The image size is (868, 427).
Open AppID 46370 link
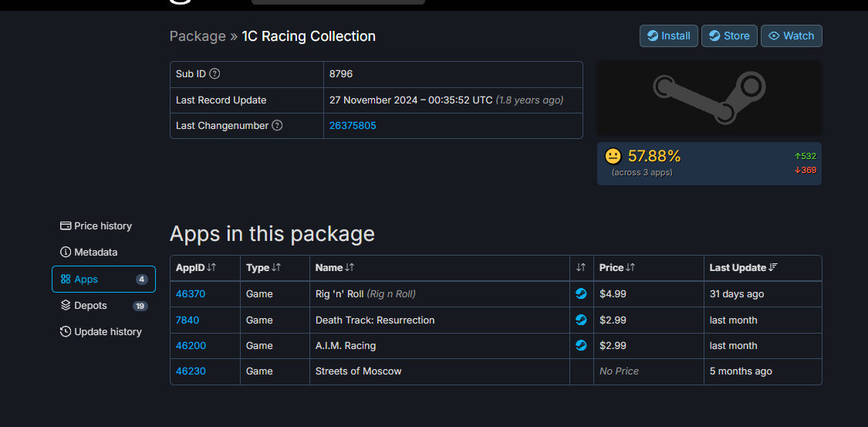[191, 294]
